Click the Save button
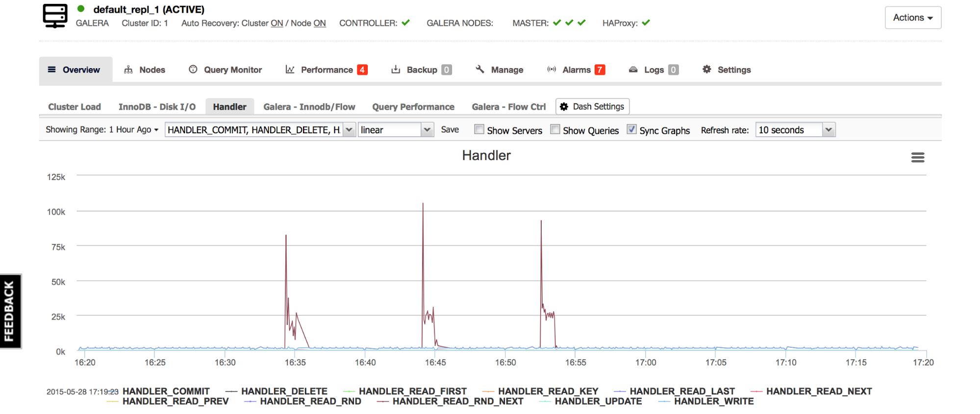The width and height of the screenshot is (980, 414). pos(450,130)
